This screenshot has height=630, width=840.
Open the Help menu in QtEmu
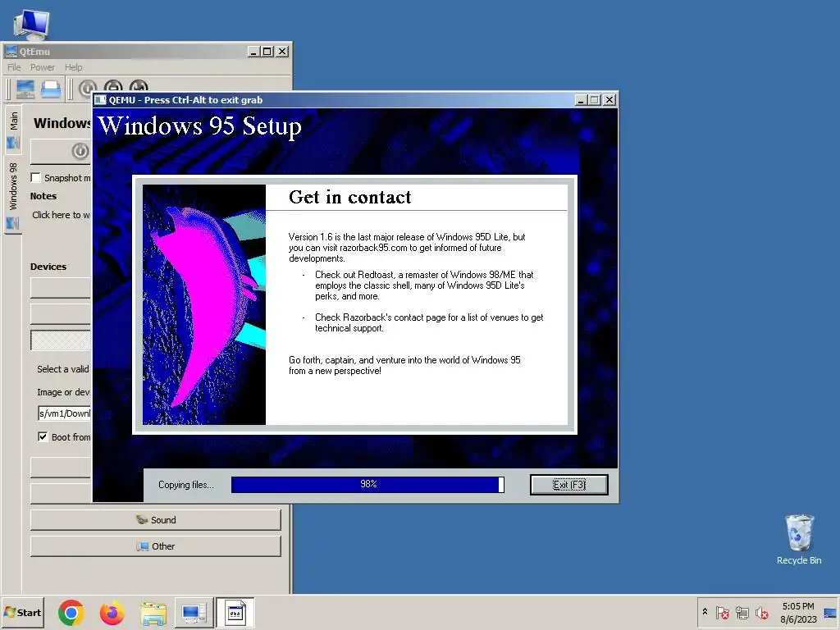tap(73, 67)
